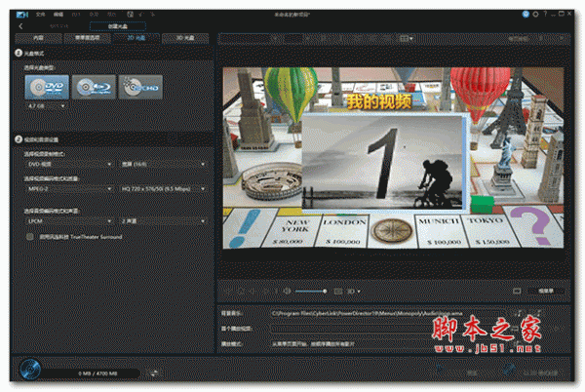Expand the MPEG-2 encoding format dropdown
Image resolution: width=585 pixels, height=392 pixels.
click(x=66, y=188)
